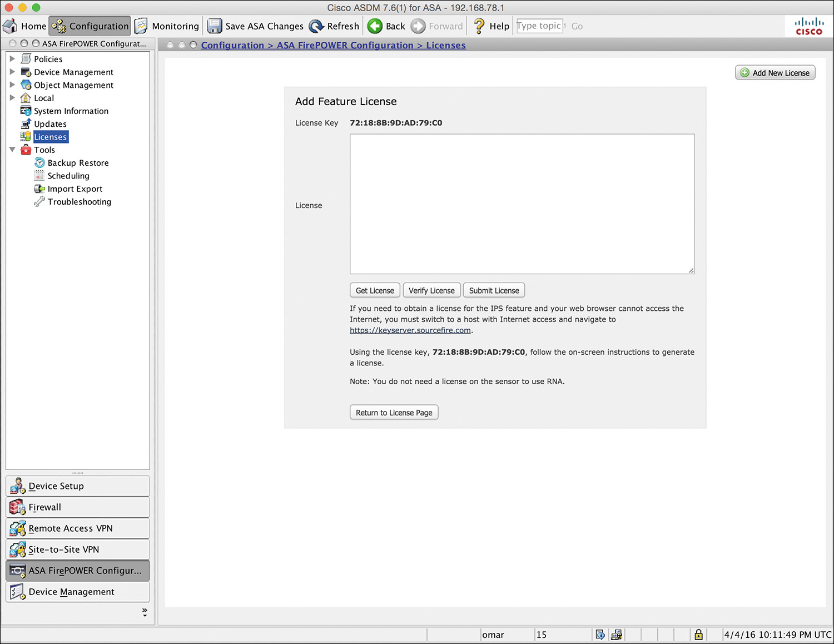
Task: Click the username omar in status bar
Action: click(x=493, y=635)
